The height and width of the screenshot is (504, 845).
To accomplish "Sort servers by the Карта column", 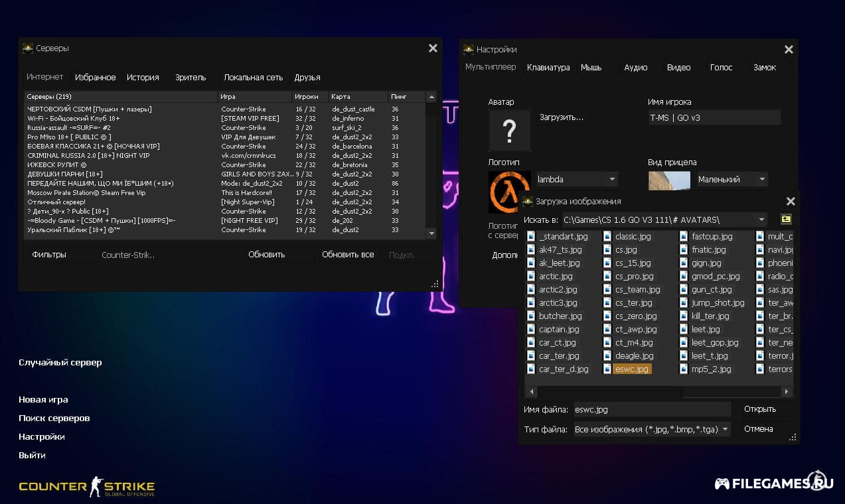I will pyautogui.click(x=358, y=97).
